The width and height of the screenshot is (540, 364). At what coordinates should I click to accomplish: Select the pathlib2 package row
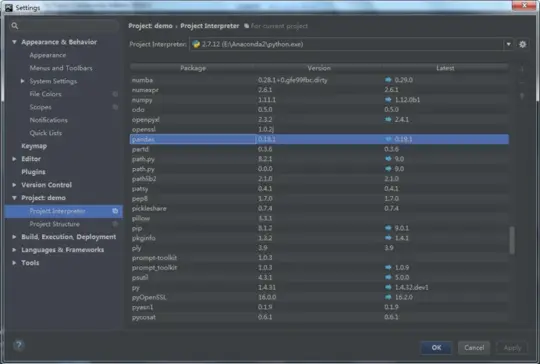319,179
